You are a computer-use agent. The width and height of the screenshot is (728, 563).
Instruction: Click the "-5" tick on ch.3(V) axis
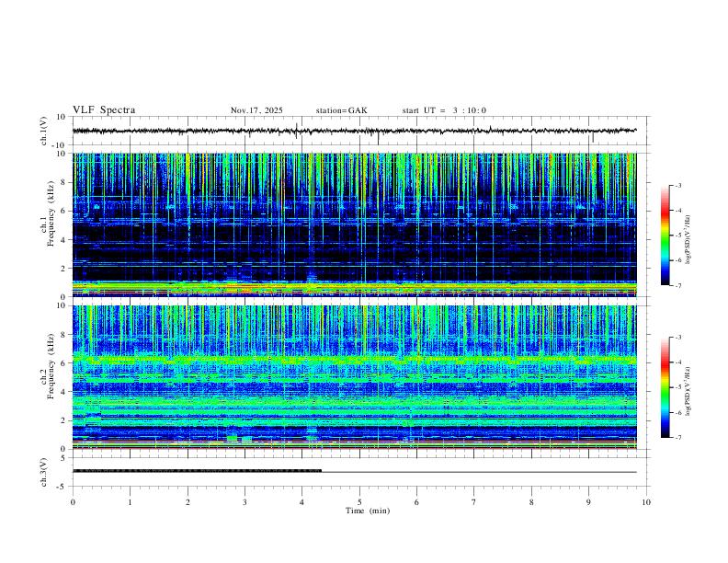[61, 487]
